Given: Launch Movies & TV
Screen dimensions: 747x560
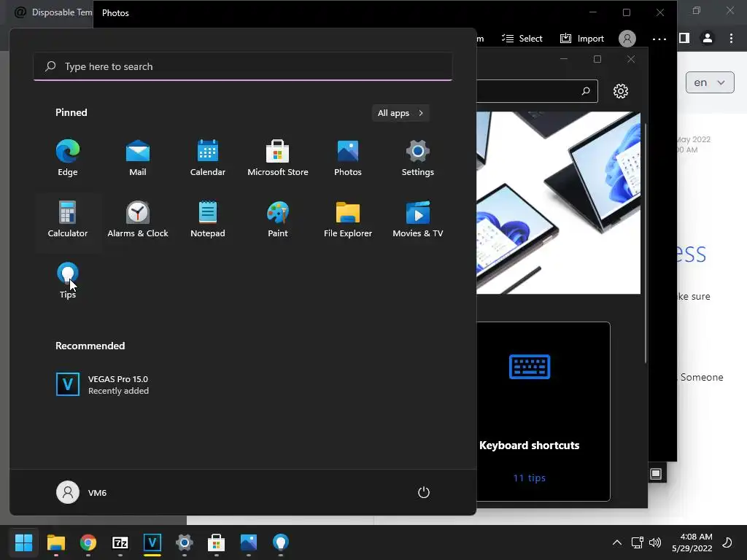Looking at the screenshot, I should 418,219.
